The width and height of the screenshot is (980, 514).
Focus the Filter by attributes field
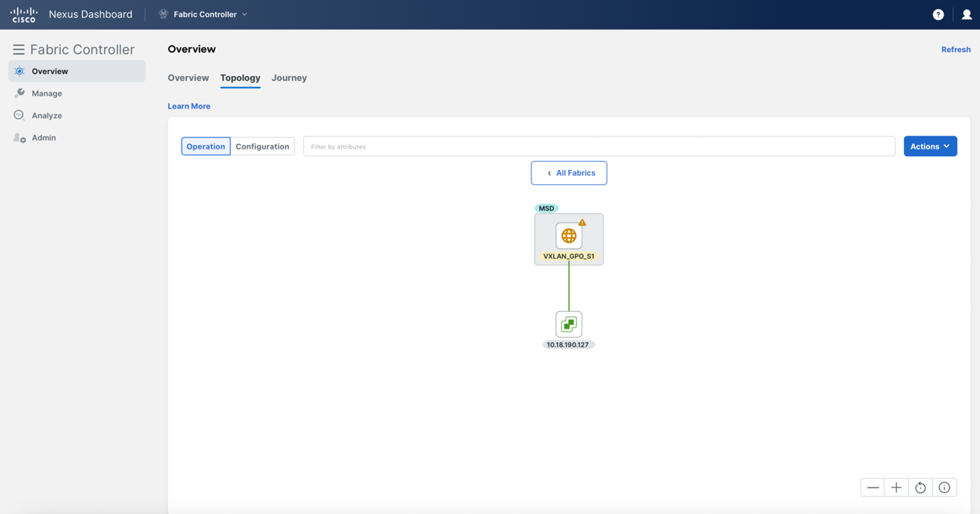(x=599, y=146)
